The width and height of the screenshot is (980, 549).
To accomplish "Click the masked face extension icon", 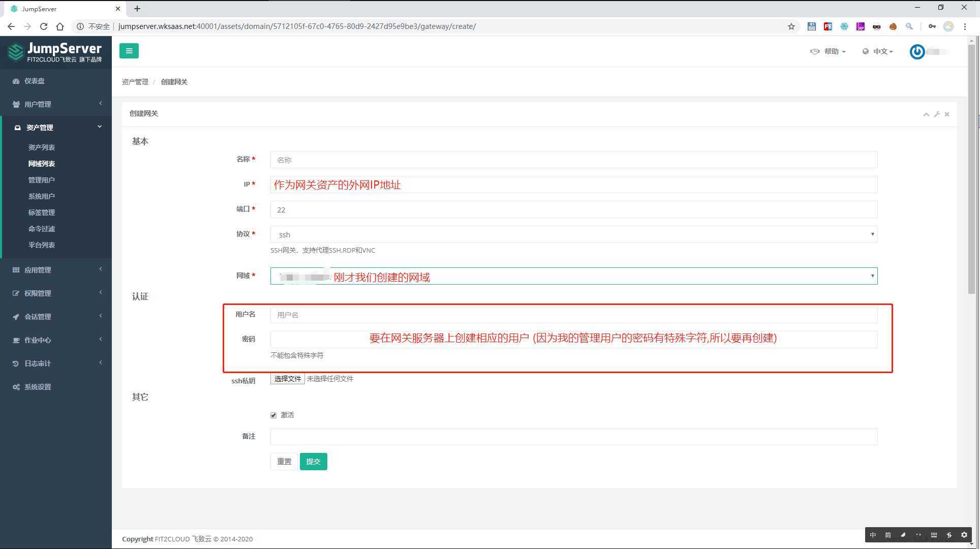I will click(x=877, y=26).
